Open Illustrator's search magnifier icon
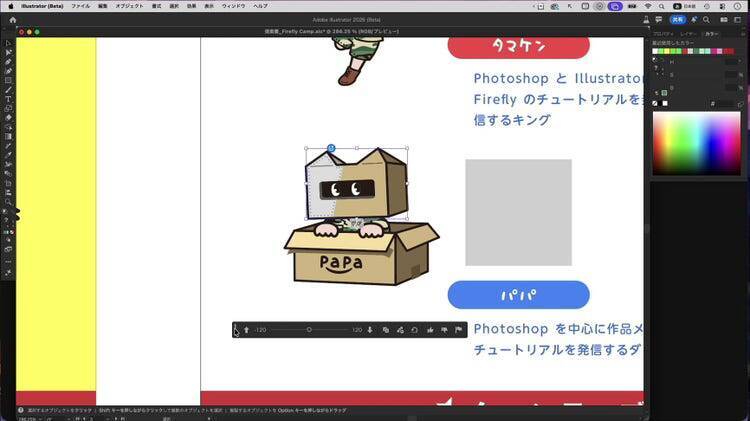This screenshot has height=421, width=750. coord(706,20)
